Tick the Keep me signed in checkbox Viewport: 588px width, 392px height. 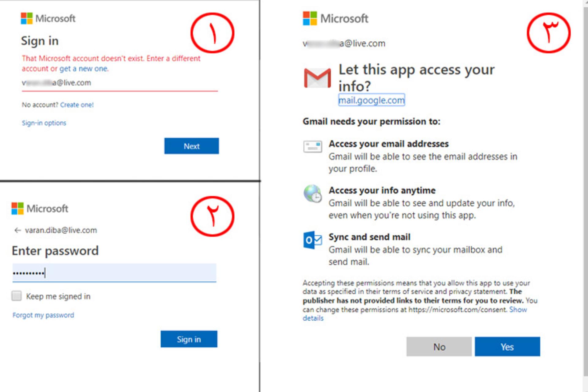[17, 296]
